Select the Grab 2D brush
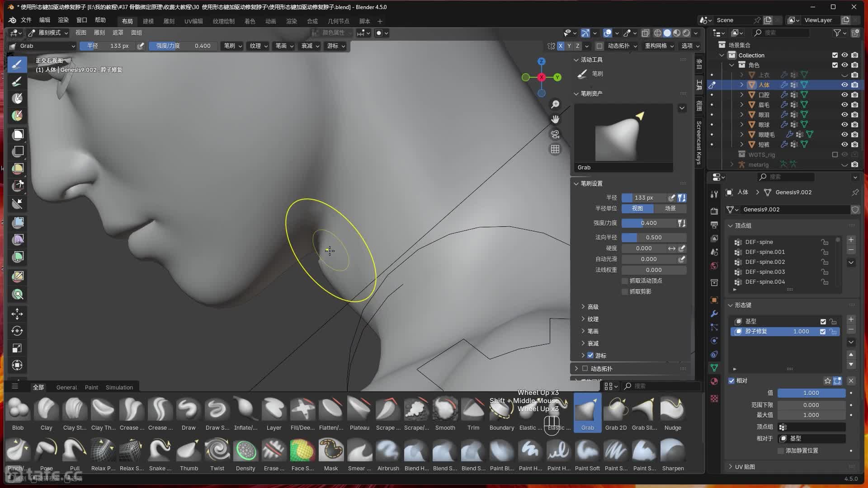Screen dimensions: 868x488 coord(616,413)
